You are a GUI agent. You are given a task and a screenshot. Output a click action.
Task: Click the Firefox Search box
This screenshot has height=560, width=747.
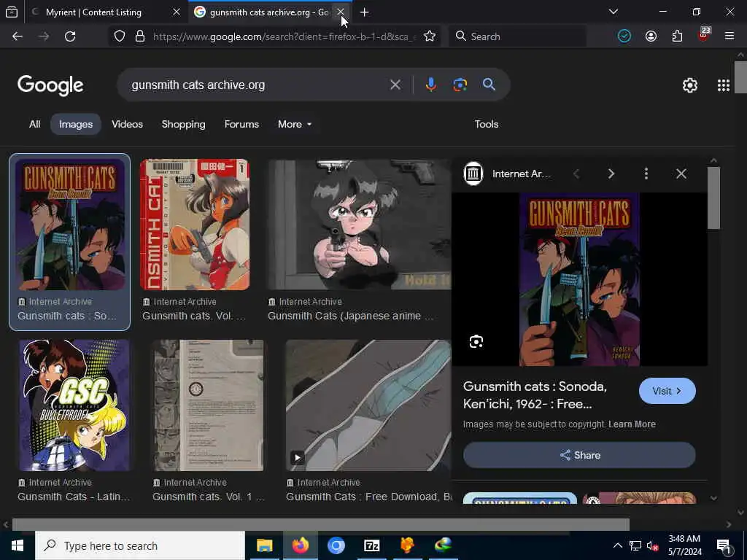click(x=518, y=36)
